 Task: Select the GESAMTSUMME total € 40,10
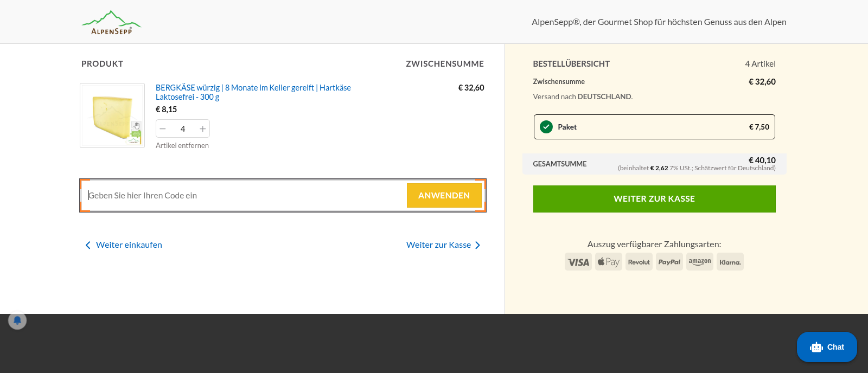coord(762,160)
